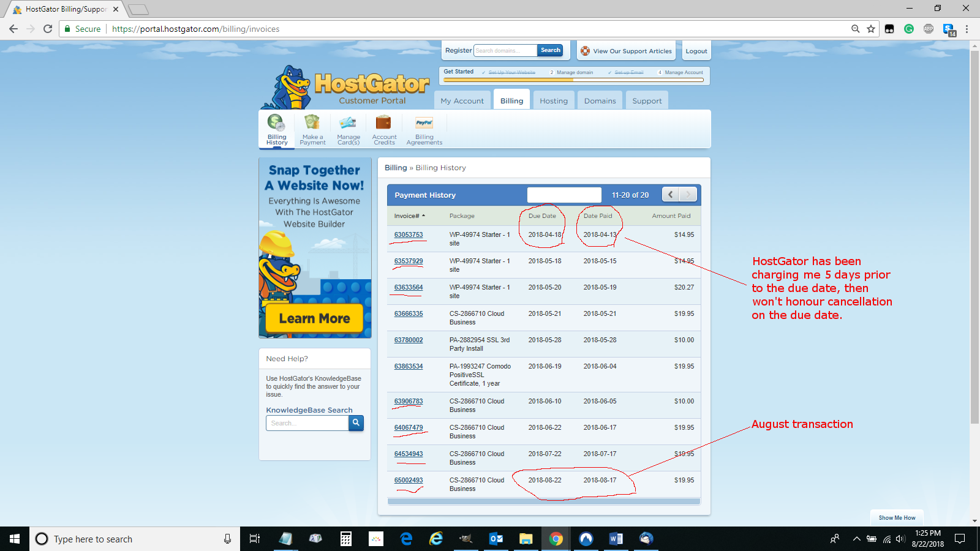Bookmark this page with the star icon
This screenshot has height=551, width=980.
click(871, 29)
